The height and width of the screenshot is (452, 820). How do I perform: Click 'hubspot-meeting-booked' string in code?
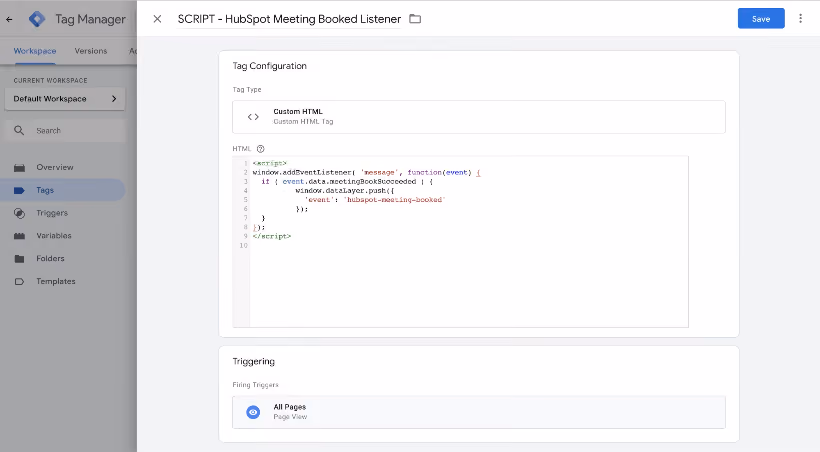point(394,199)
